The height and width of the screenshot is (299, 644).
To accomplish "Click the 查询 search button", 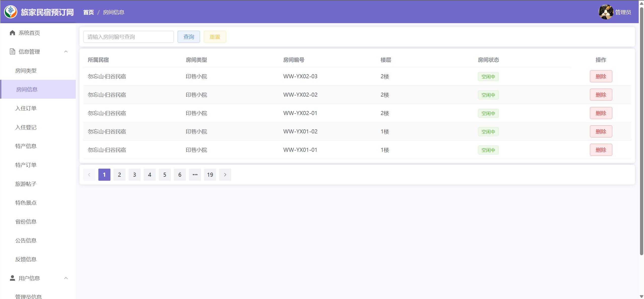I will (x=188, y=37).
